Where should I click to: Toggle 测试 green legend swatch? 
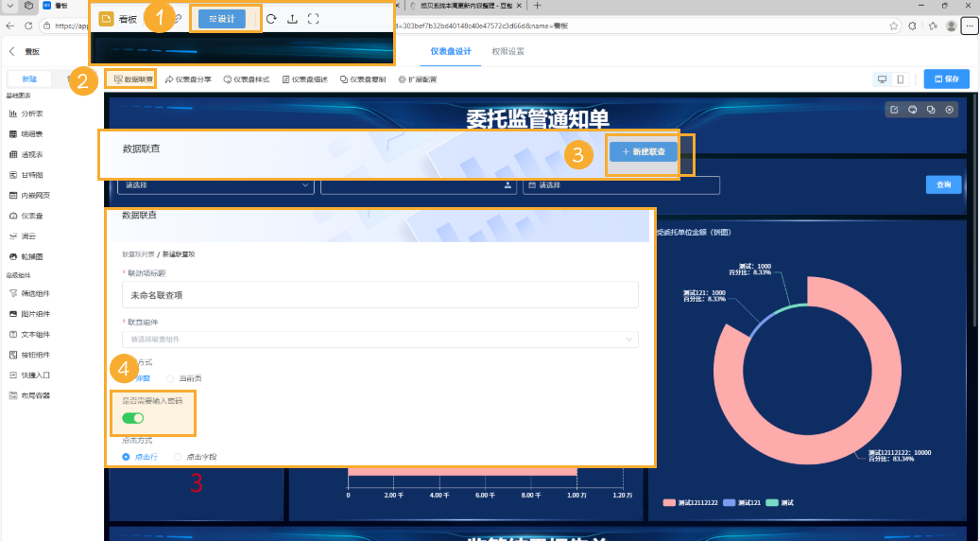[x=772, y=503]
